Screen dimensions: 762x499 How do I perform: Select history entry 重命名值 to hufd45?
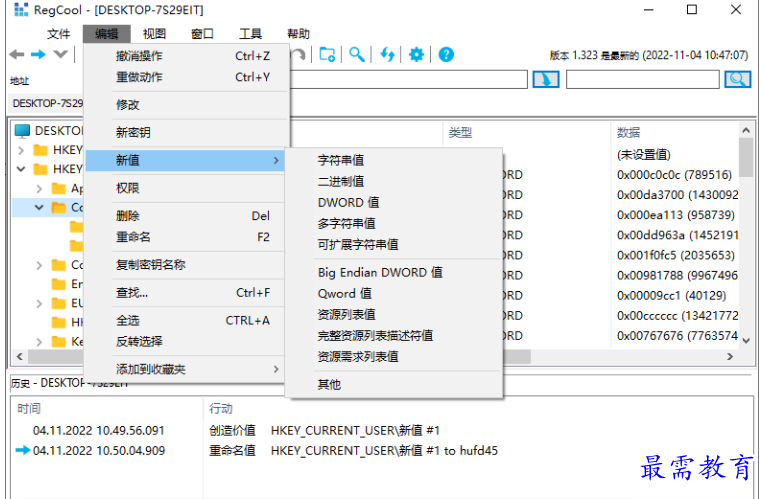(353, 451)
